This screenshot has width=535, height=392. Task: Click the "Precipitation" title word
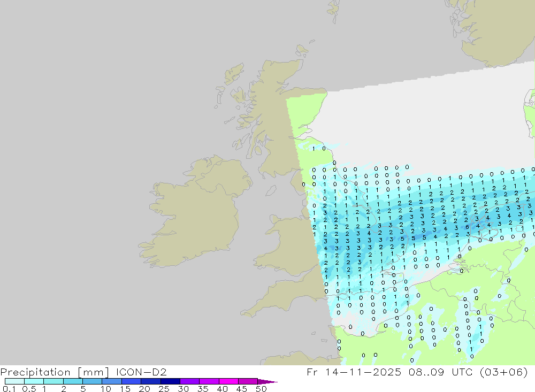coord(35,372)
